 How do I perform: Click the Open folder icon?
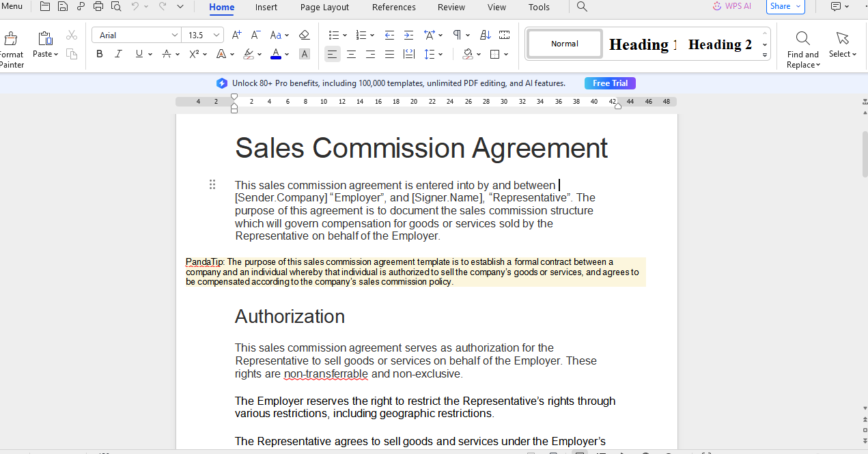point(45,7)
